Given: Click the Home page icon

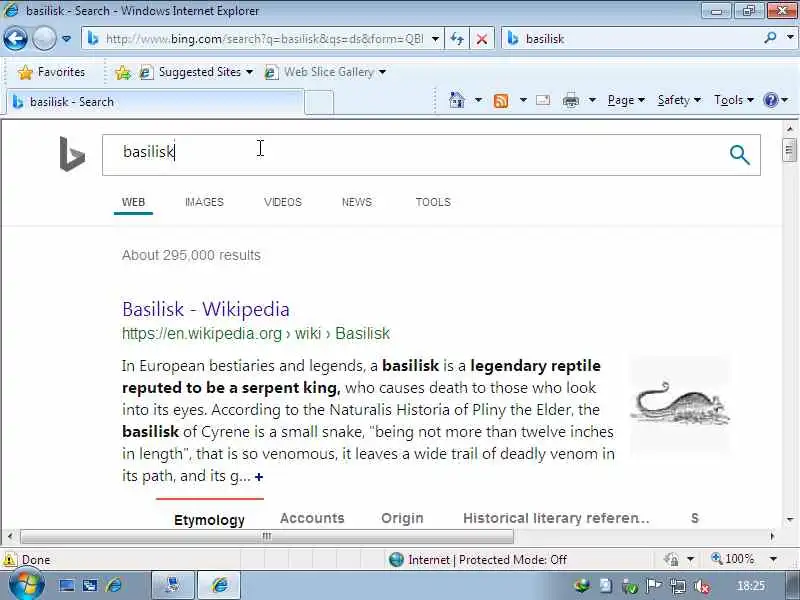Looking at the screenshot, I should 457,100.
